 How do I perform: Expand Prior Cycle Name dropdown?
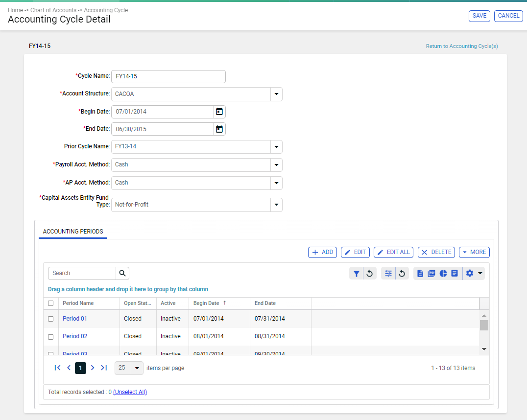(x=276, y=147)
